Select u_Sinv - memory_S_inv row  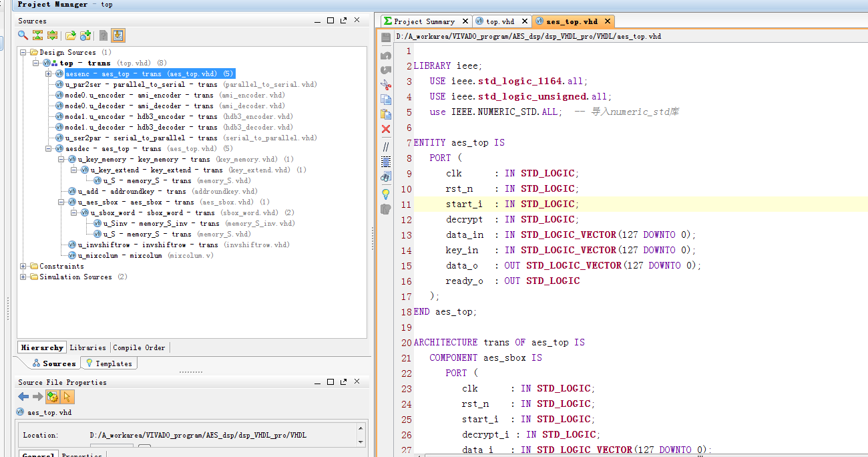click(x=194, y=223)
